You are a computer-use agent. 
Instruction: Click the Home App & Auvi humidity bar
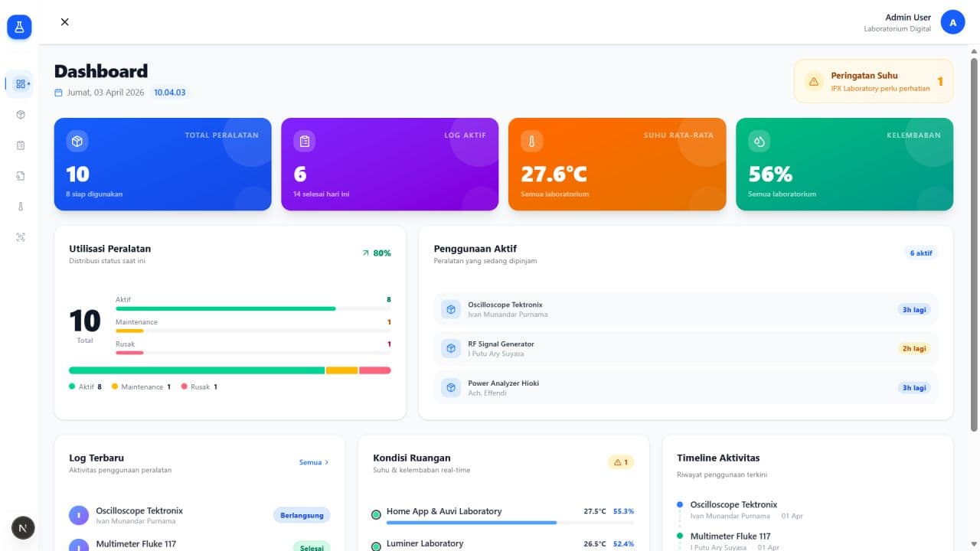click(472, 523)
